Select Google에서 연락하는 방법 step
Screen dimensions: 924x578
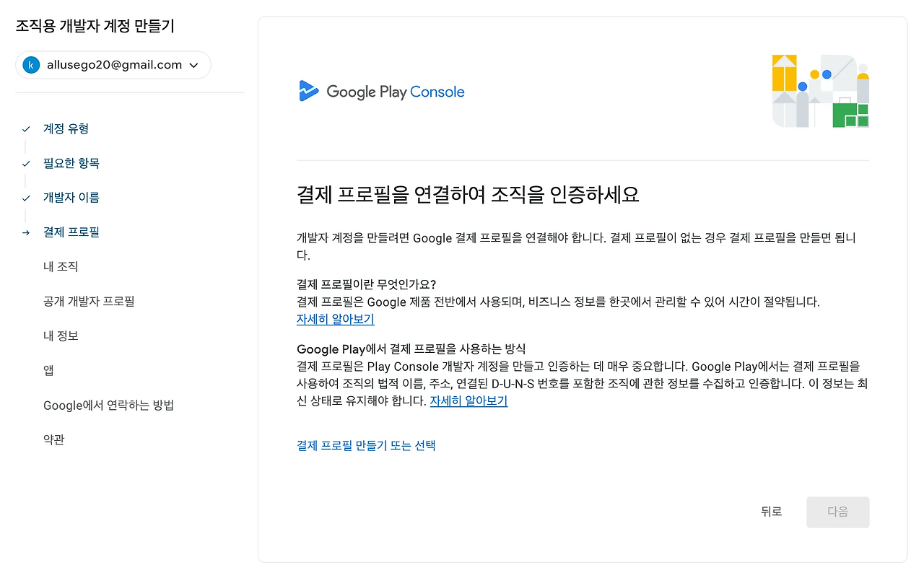[108, 406]
